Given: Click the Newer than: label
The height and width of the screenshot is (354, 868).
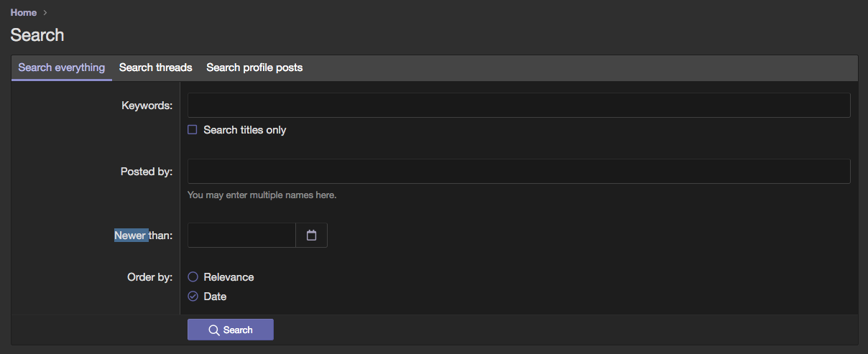Looking at the screenshot, I should click(x=144, y=236).
